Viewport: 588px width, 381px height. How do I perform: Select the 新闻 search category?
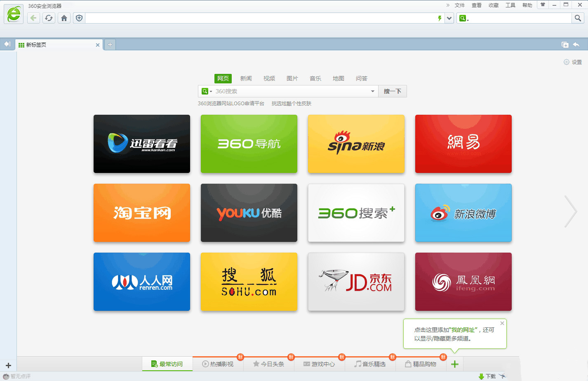click(246, 78)
